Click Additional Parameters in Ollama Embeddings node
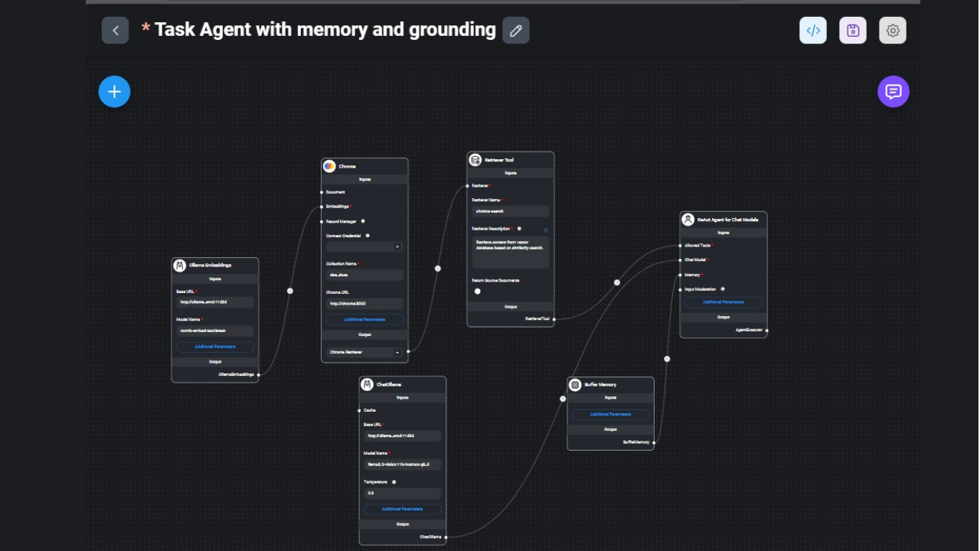 pyautogui.click(x=215, y=347)
